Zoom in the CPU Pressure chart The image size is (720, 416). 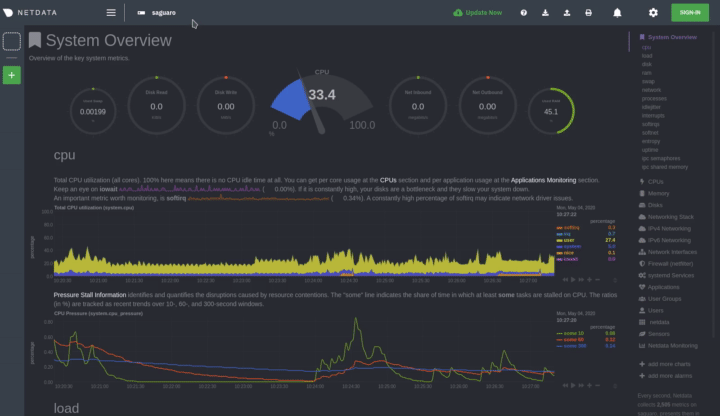590,386
